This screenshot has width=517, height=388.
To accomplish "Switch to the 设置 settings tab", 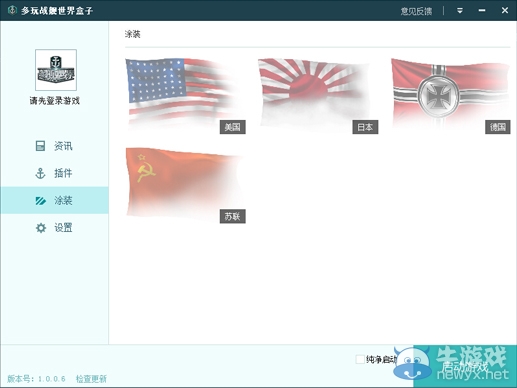I will [x=54, y=228].
